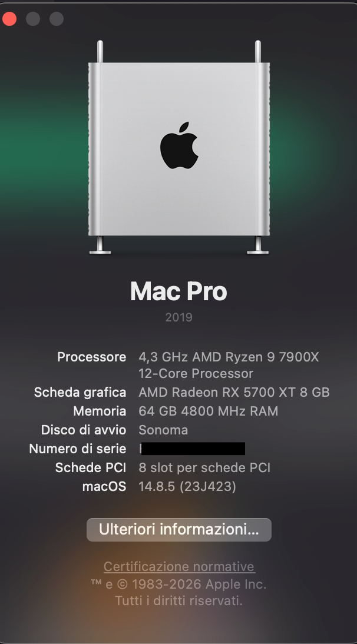This screenshot has width=357, height=644.
Task: Click the Sonoma startup disk value
Action: point(163,430)
